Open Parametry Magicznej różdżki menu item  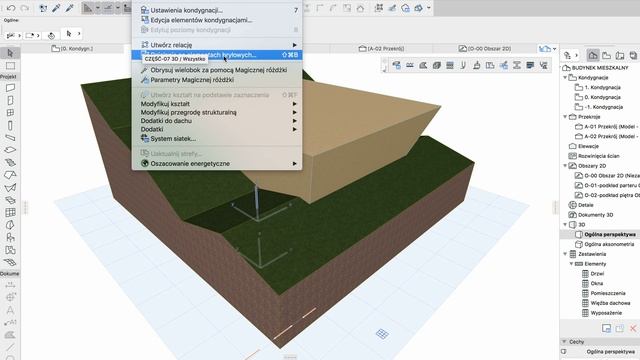(217, 80)
